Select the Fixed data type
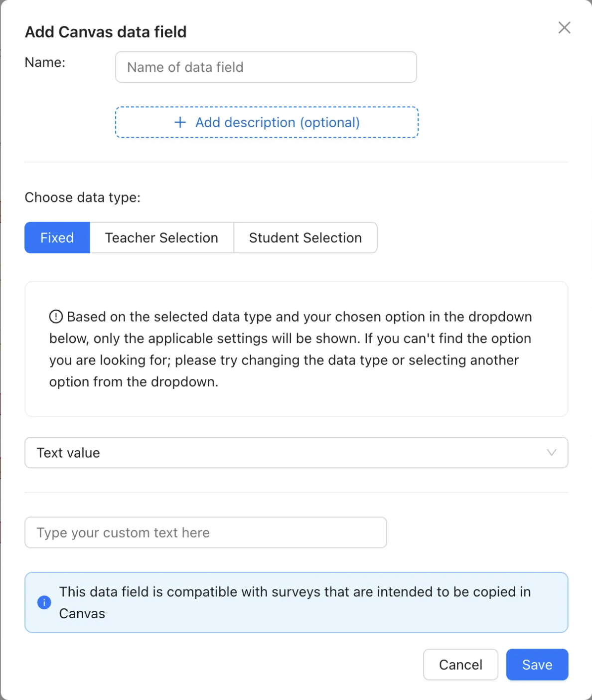Viewport: 592px width, 700px height. [x=57, y=238]
